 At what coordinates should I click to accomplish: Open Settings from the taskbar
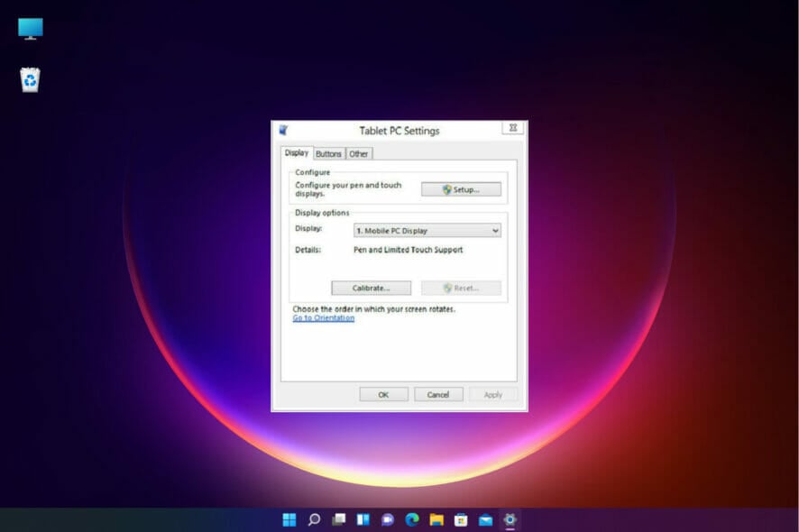(509, 520)
